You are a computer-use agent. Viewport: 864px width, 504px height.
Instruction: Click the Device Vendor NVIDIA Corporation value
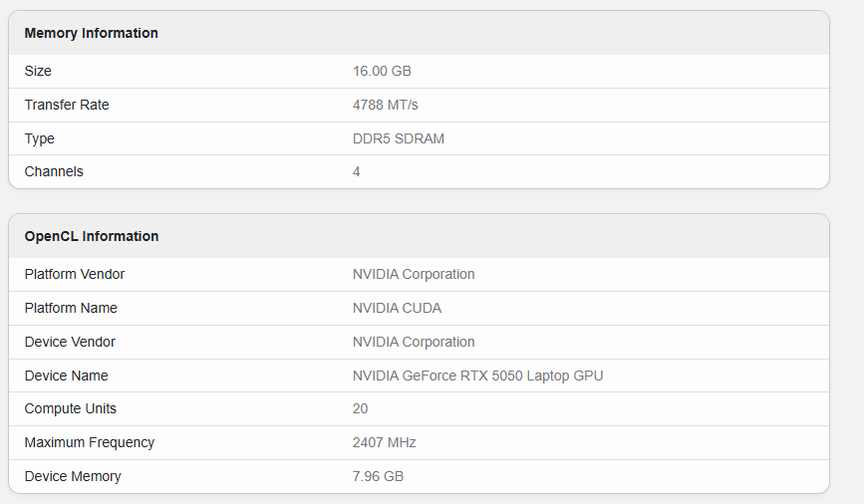(x=414, y=342)
